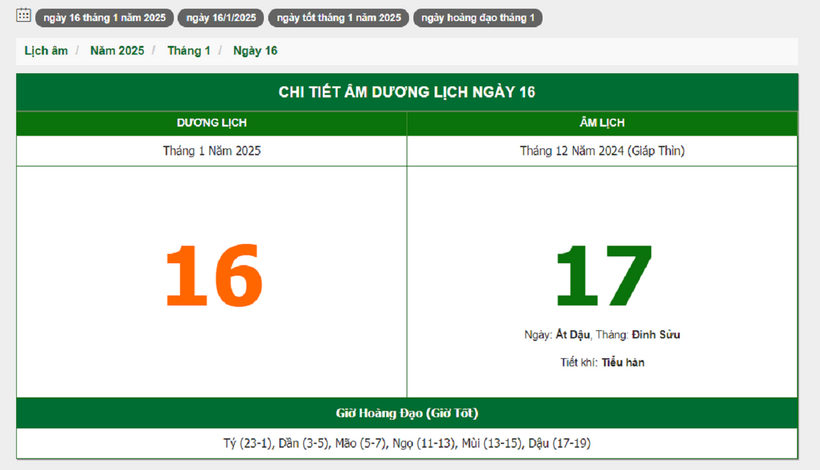The image size is (820, 470).
Task: Open 'Tháng 1' breadcrumb link
Action: point(189,51)
